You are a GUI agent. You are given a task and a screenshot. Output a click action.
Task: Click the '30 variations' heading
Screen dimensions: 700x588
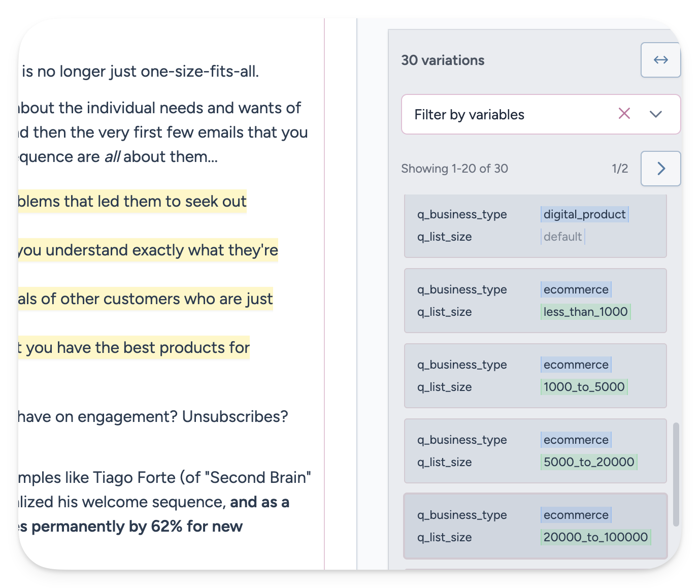click(x=443, y=60)
